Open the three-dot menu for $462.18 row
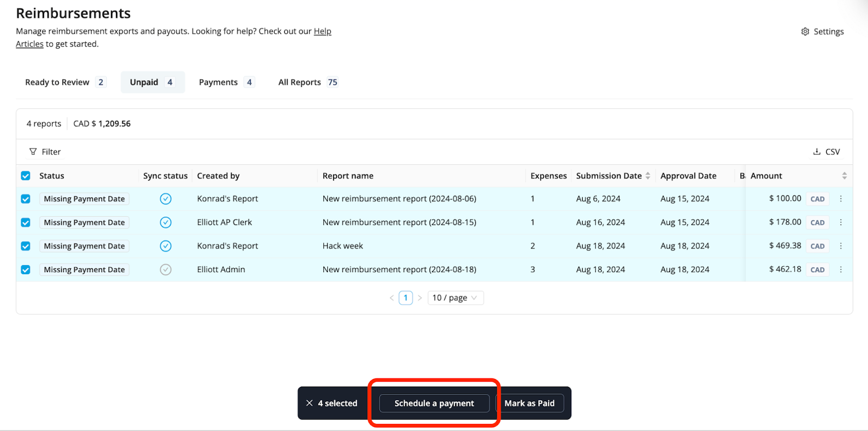 coord(841,269)
